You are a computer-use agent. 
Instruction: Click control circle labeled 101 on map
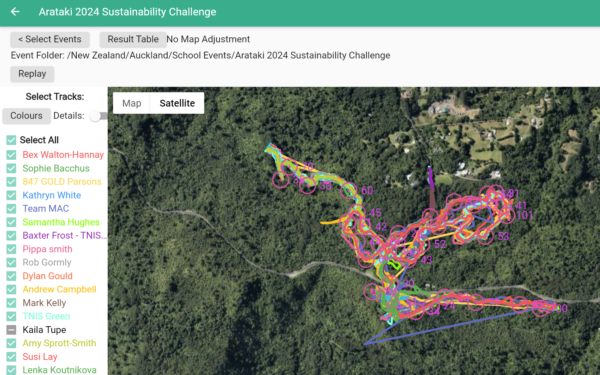coord(507,215)
